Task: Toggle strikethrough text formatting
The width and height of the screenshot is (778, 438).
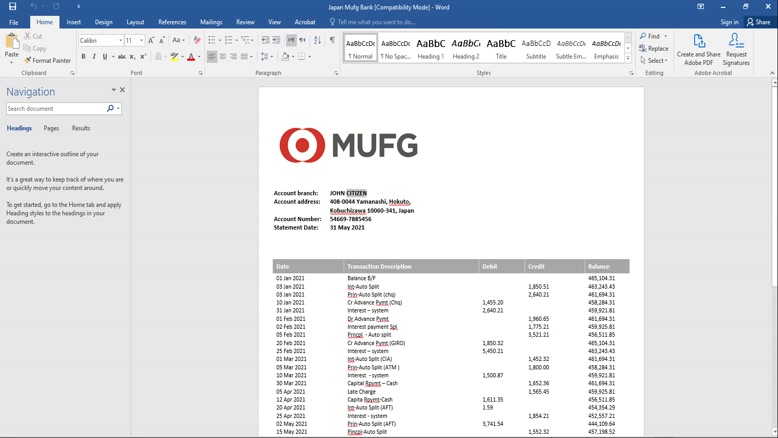Action: tap(121, 57)
